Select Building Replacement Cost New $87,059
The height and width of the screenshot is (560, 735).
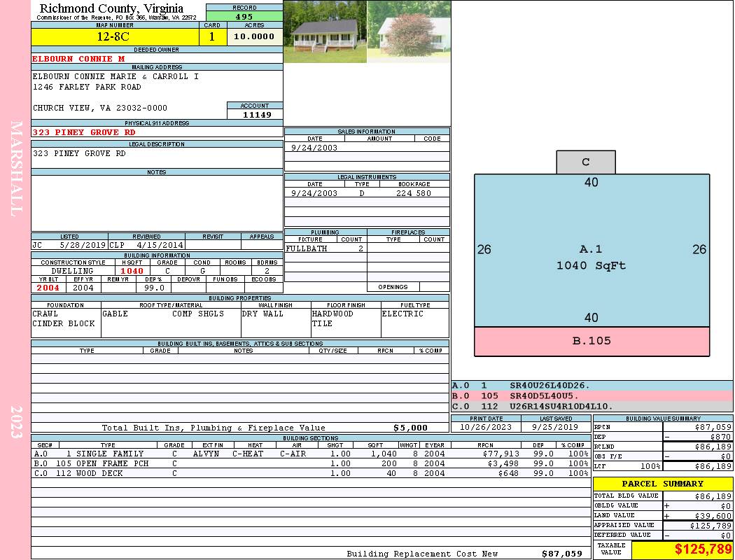(x=562, y=554)
